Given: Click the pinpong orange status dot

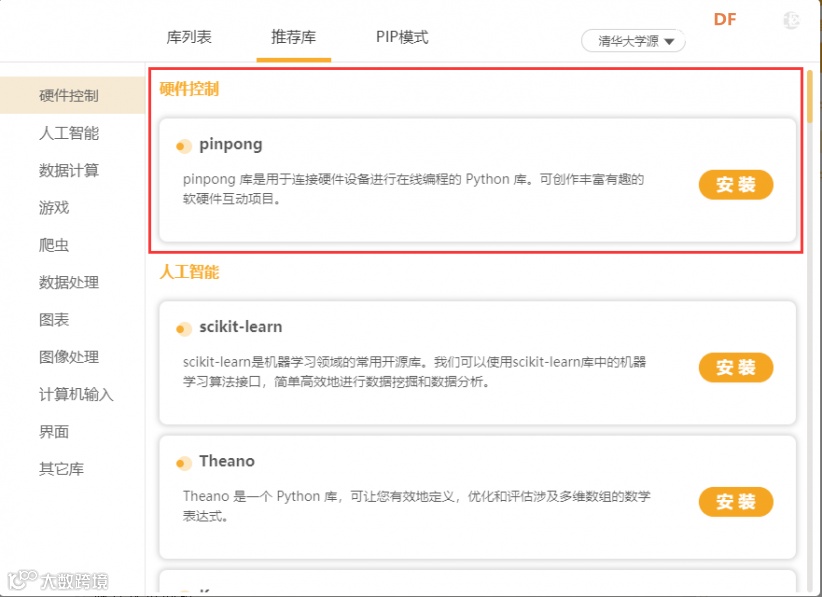Looking at the screenshot, I should (x=183, y=146).
